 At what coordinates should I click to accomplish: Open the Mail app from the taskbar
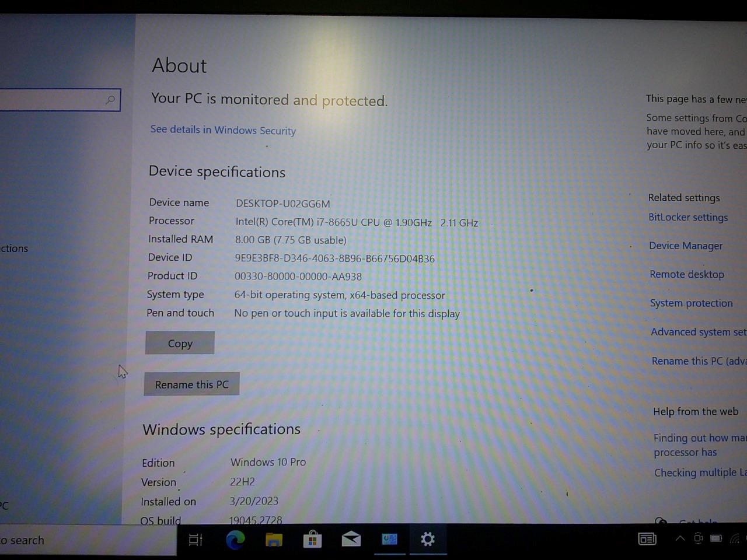tap(351, 540)
